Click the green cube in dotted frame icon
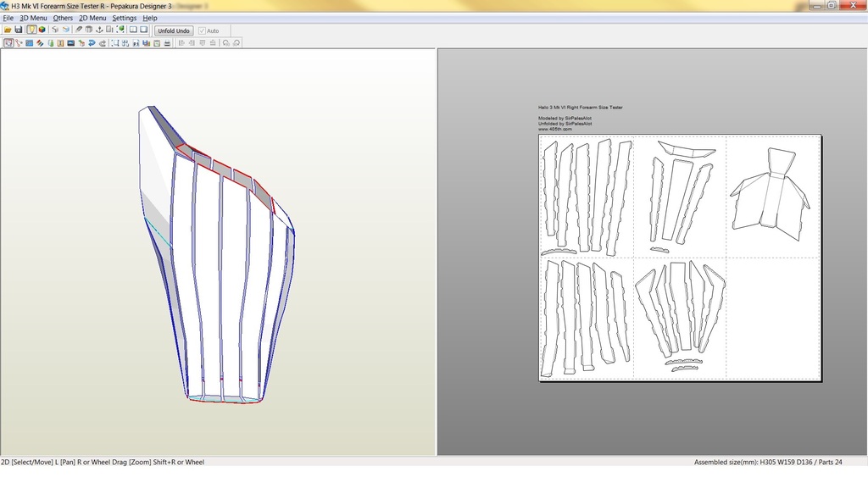 point(120,30)
